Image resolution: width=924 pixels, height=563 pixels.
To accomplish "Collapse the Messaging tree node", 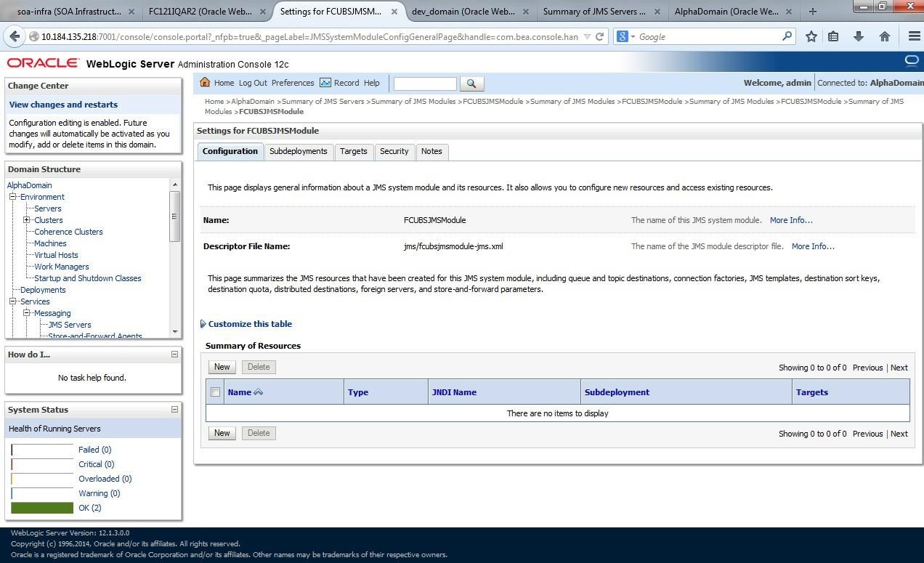I will 27,313.
